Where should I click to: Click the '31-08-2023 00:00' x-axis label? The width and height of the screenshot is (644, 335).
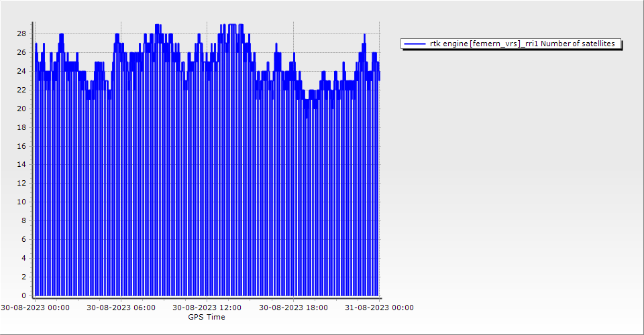coord(379,308)
